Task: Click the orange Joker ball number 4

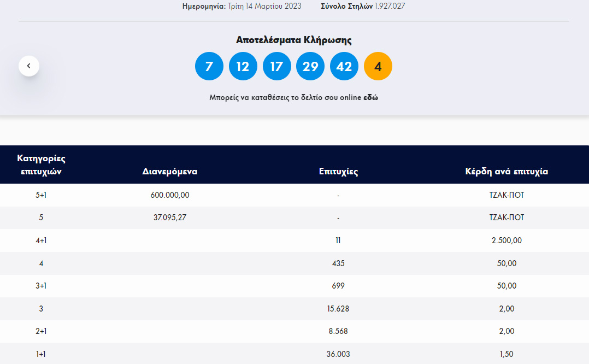Action: [x=378, y=66]
